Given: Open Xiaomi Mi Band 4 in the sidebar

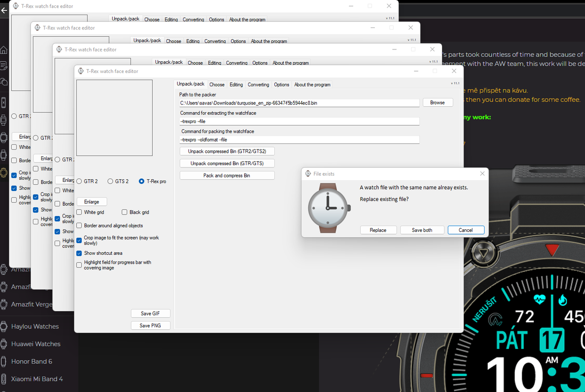Looking at the screenshot, I should [37, 379].
